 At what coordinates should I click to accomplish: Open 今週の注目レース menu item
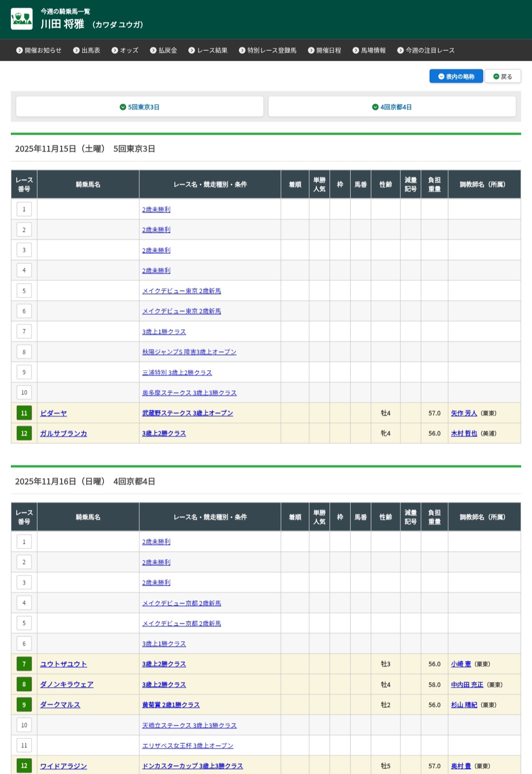pos(426,50)
